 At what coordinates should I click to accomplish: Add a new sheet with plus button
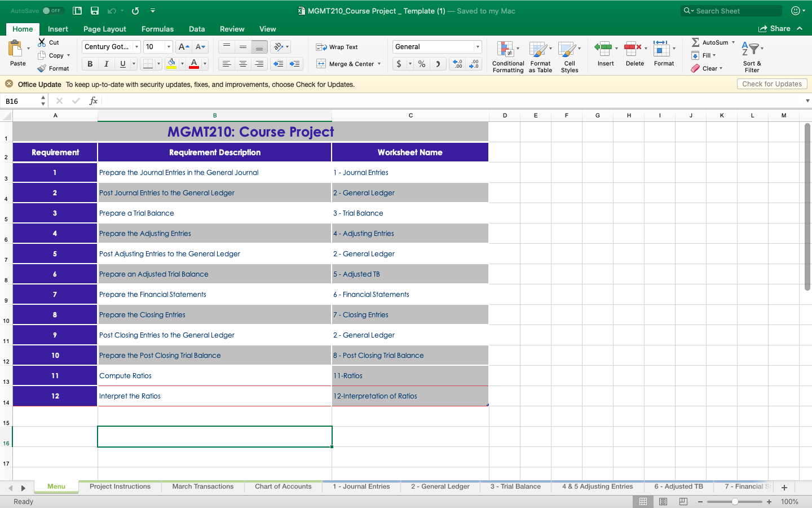[784, 487]
